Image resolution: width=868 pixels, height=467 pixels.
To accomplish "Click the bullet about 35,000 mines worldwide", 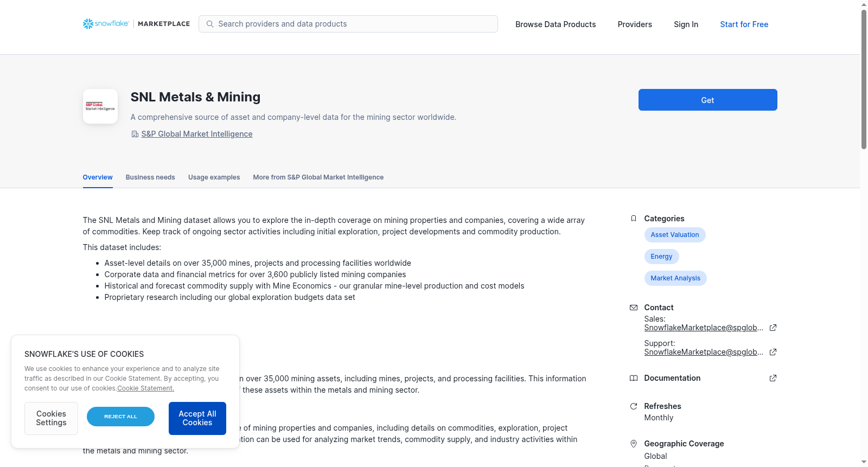I will pos(258,263).
